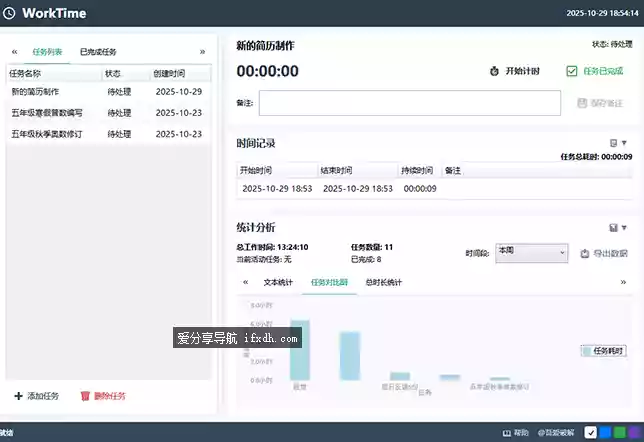The height and width of the screenshot is (442, 644).
Task: Open the 已完成任务 tab
Action: tap(98, 52)
